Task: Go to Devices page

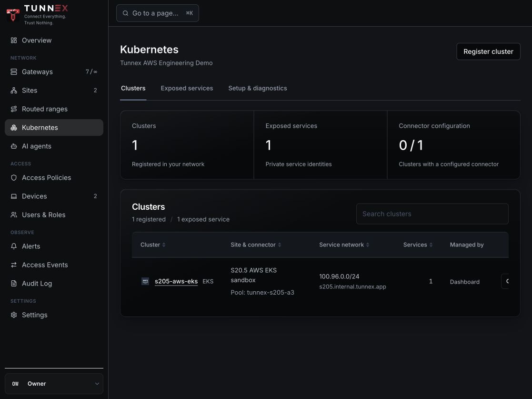Action: 54,196
